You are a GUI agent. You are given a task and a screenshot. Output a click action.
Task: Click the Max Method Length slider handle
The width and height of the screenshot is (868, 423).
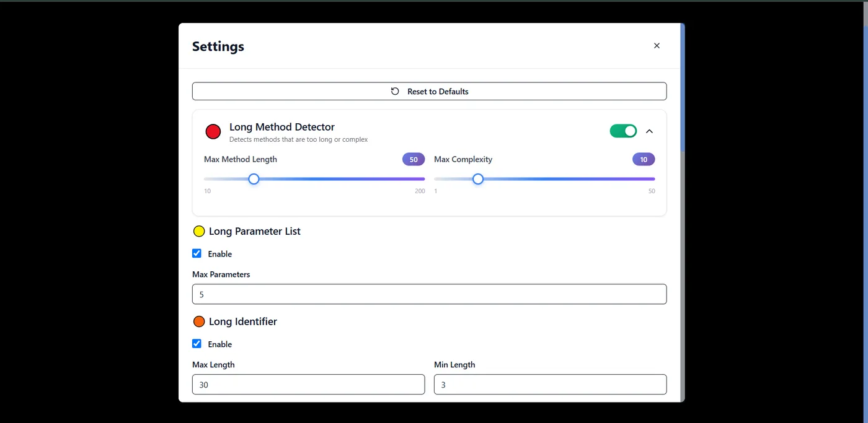point(254,179)
